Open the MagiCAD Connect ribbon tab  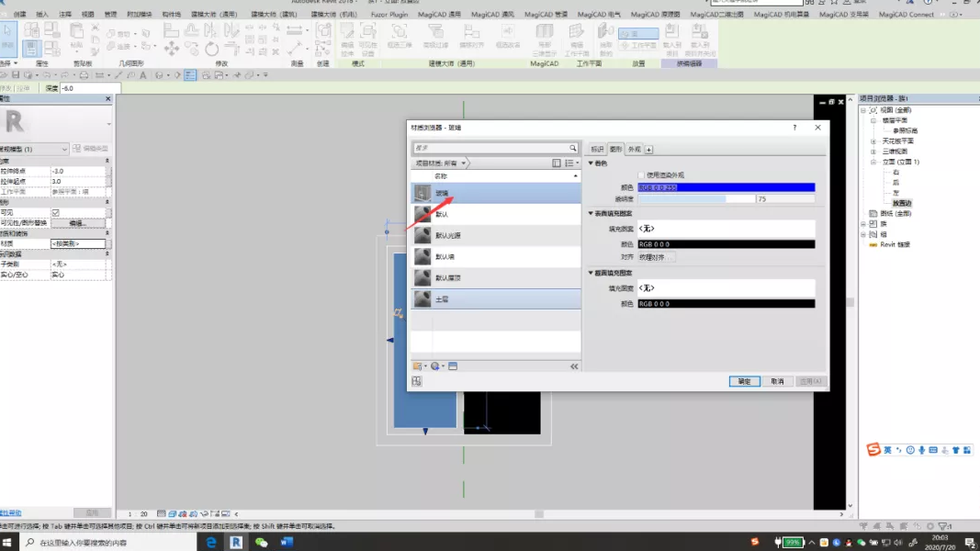(906, 14)
